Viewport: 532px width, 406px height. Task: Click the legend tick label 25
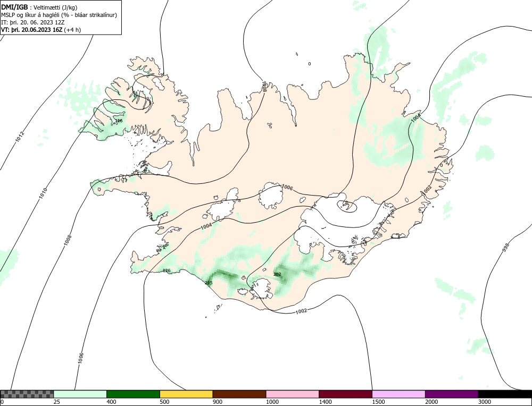pos(57,402)
